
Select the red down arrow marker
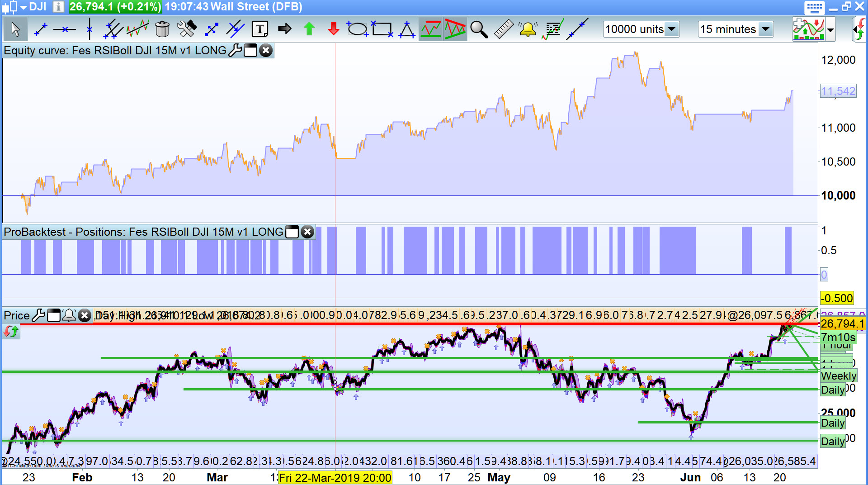(334, 29)
